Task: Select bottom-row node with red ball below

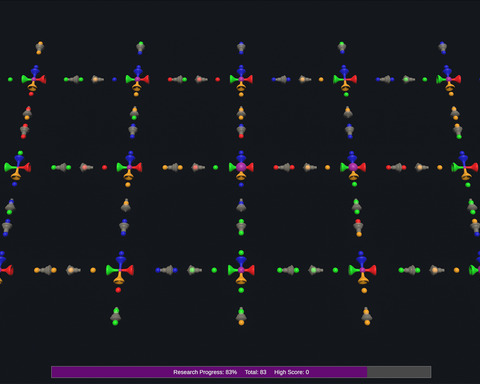Action: pyautogui.click(x=120, y=269)
